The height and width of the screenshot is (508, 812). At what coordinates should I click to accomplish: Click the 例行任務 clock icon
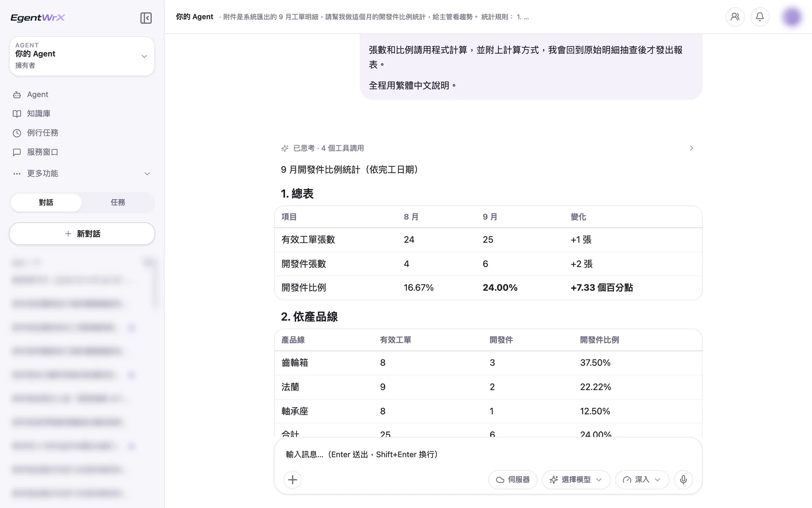tap(17, 133)
